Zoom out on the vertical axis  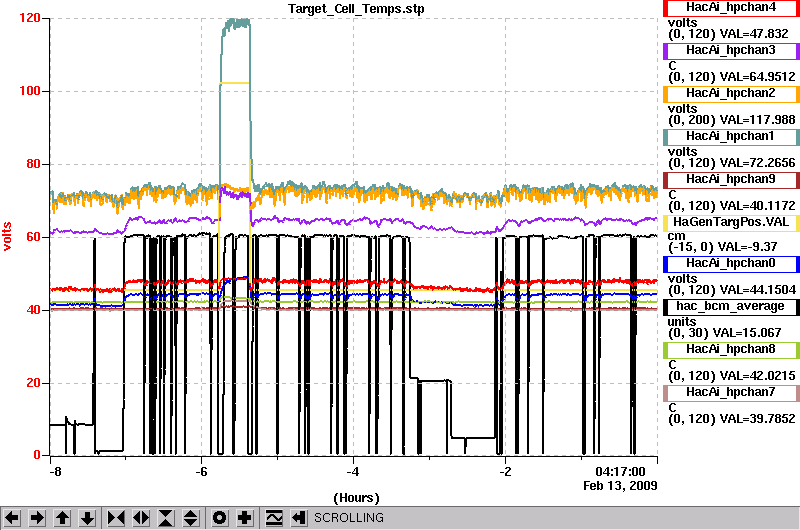point(191,518)
